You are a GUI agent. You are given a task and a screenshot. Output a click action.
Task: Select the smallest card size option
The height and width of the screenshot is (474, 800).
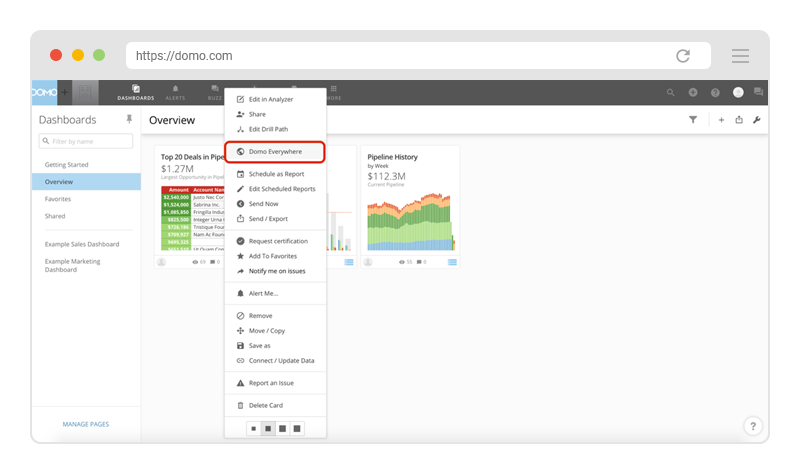coord(254,429)
